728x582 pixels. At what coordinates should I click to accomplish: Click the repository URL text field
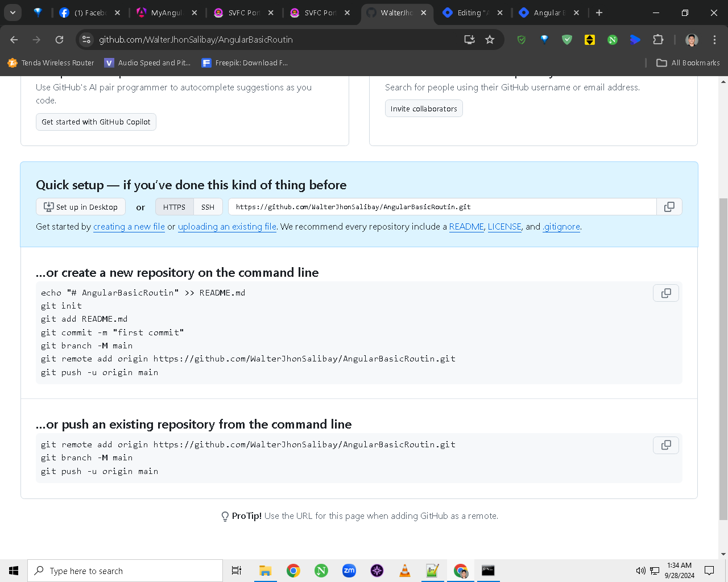(442, 207)
